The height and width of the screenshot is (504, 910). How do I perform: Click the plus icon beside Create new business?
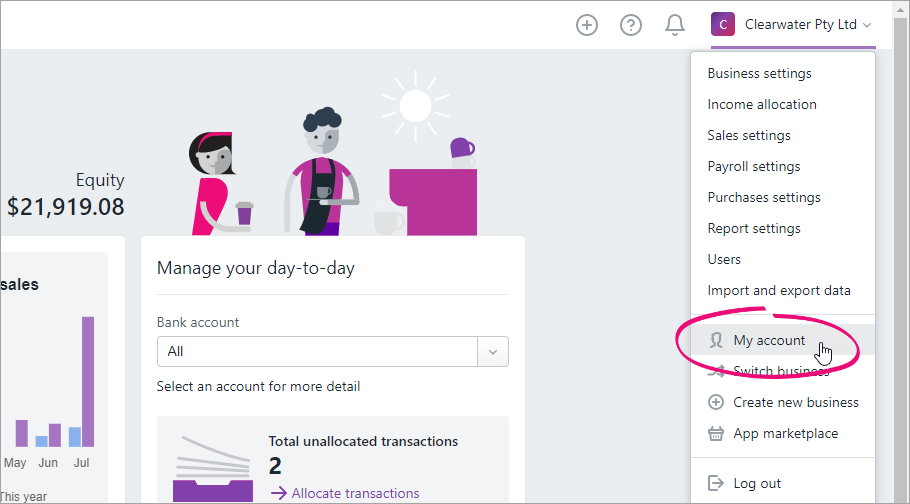tap(716, 403)
